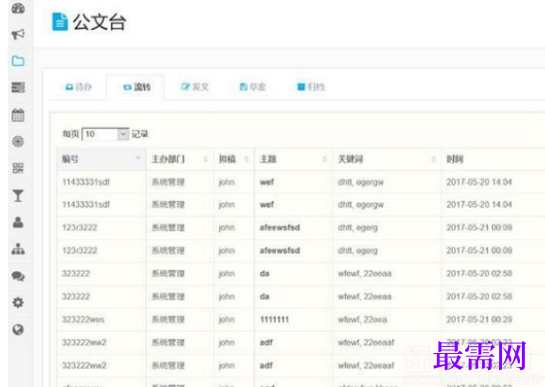The image size is (545, 387).
Task: Open the server list sidebar icon
Action: click(x=18, y=87)
